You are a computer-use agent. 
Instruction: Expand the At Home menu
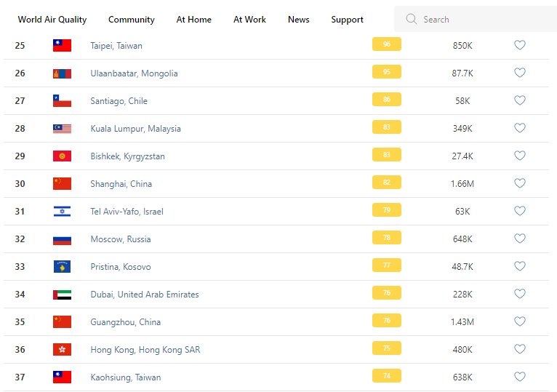pos(194,20)
